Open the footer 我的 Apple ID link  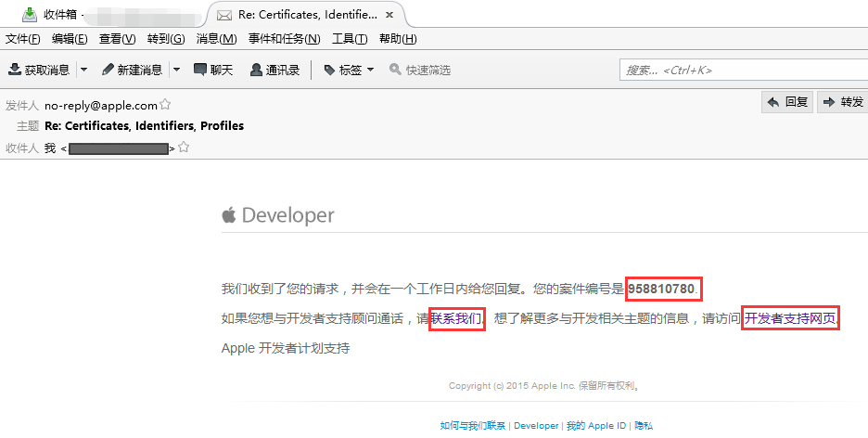point(595,425)
